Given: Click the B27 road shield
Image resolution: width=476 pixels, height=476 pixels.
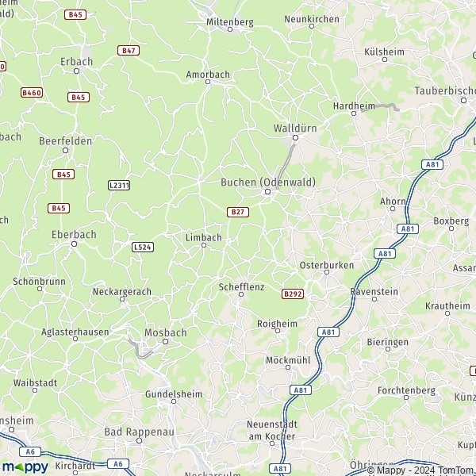Looking at the screenshot, I should [x=238, y=212].
